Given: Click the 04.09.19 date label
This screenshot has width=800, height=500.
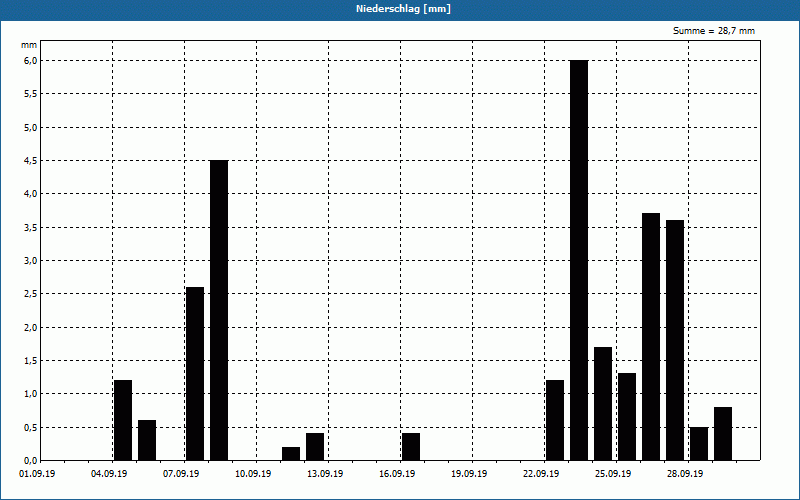Looking at the screenshot, I should [109, 474].
